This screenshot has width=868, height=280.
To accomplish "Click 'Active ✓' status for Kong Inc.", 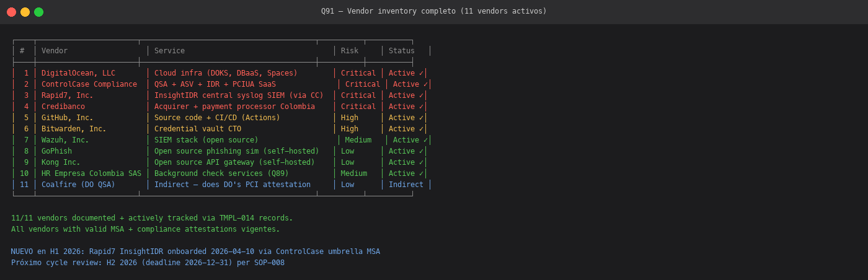I will (x=406, y=162).
